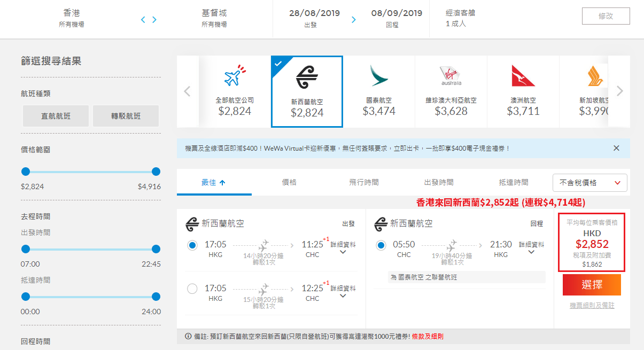Pick the Cathay Pacific (國泰航空) logo
This screenshot has height=350, width=644.
[x=379, y=76]
